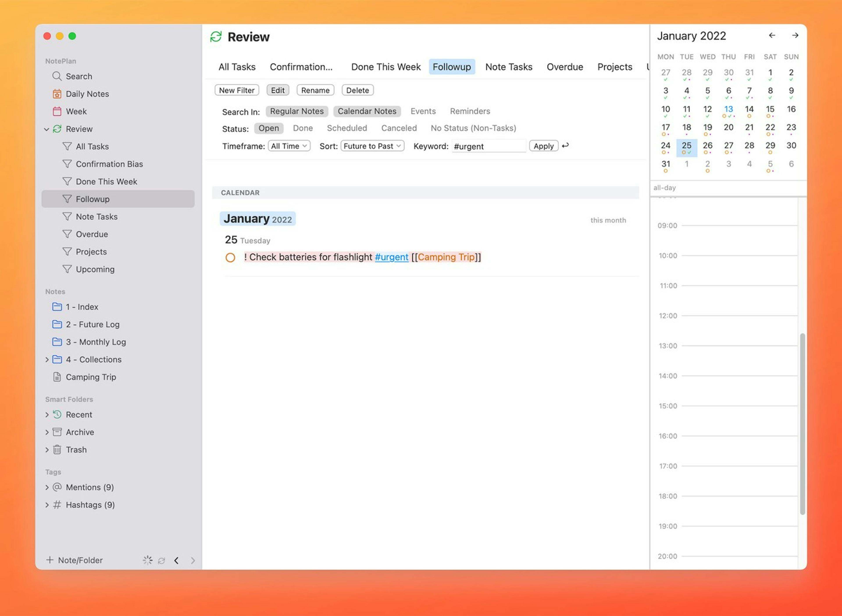This screenshot has height=616, width=842.
Task: Click the Upcoming filter icon in sidebar
Action: click(x=67, y=269)
